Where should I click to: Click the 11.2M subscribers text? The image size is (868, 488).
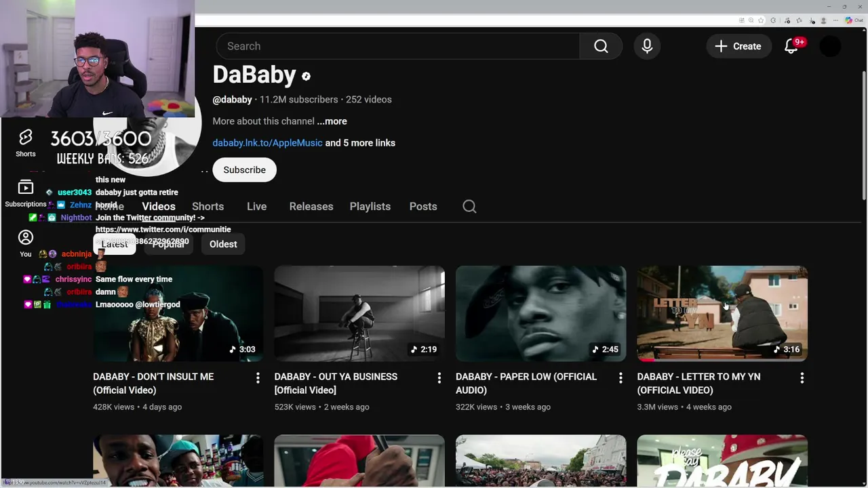point(298,100)
